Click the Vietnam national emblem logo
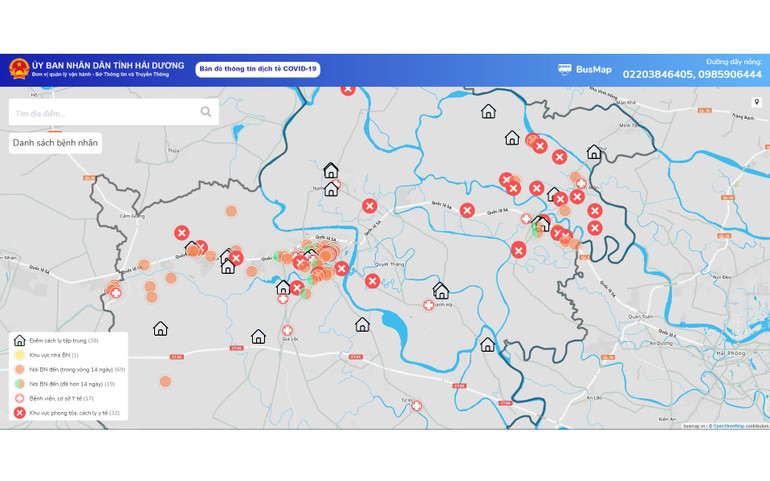 click(18, 69)
